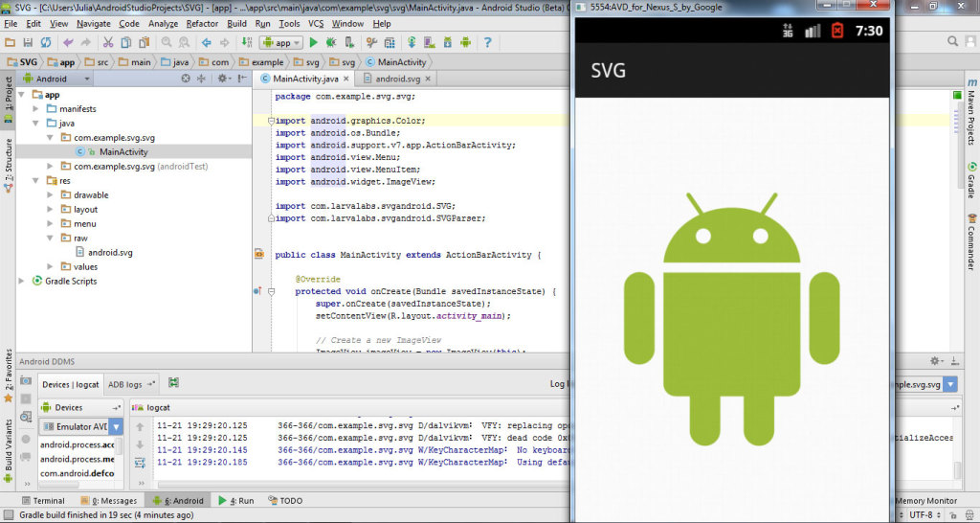
Task: Expand the Gradle Scripts node
Action: [22, 282]
